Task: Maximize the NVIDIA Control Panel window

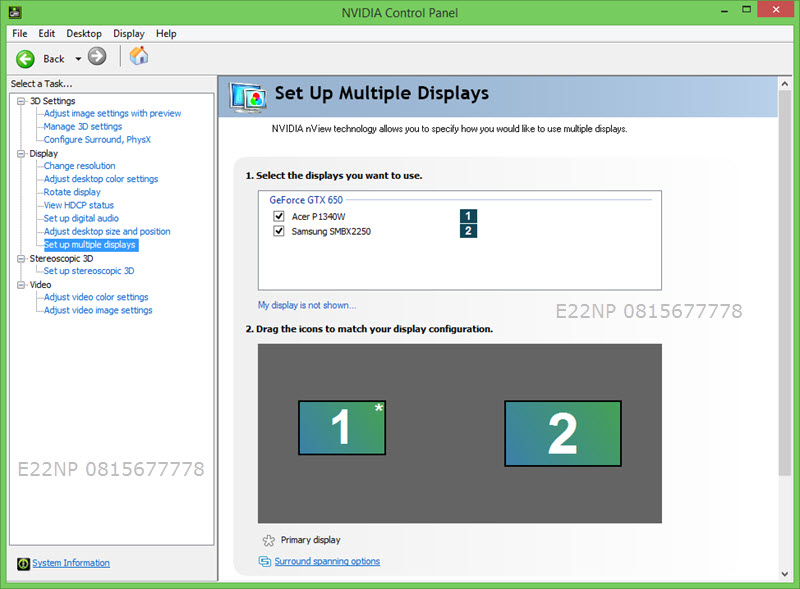Action: coord(746,10)
